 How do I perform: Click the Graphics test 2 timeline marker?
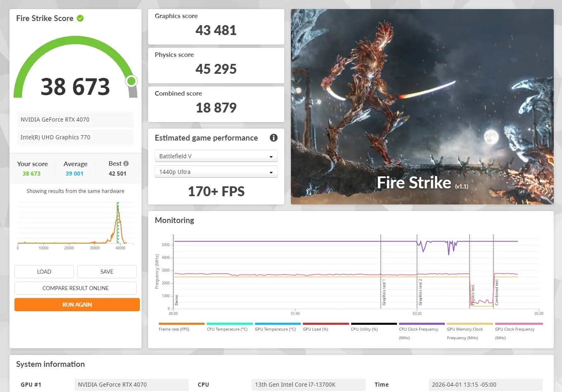(x=420, y=292)
